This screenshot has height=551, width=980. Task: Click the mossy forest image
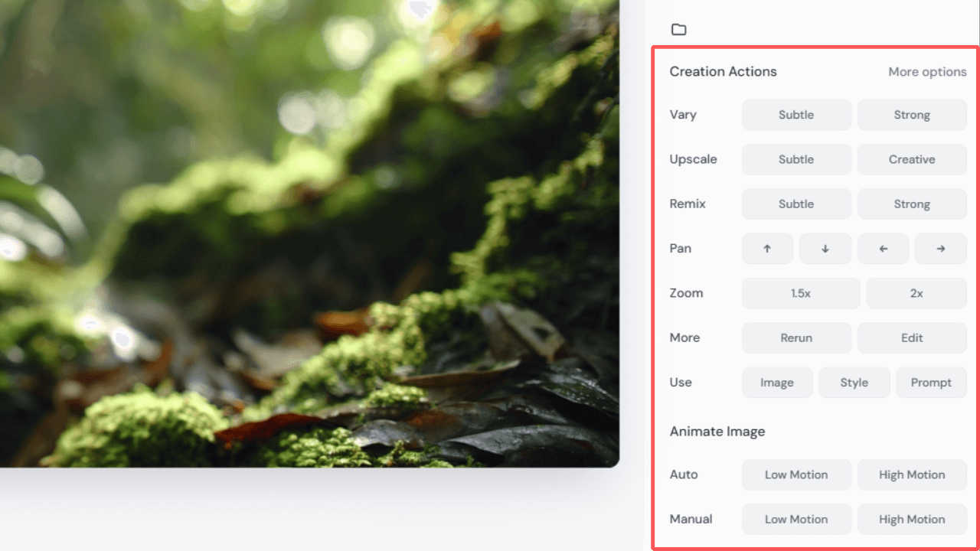pyautogui.click(x=309, y=233)
